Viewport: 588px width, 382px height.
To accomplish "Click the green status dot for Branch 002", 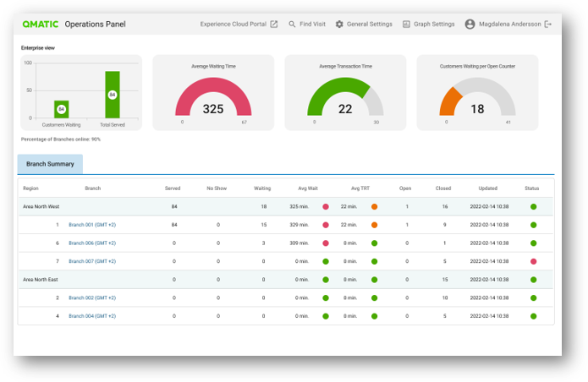I will point(534,298).
